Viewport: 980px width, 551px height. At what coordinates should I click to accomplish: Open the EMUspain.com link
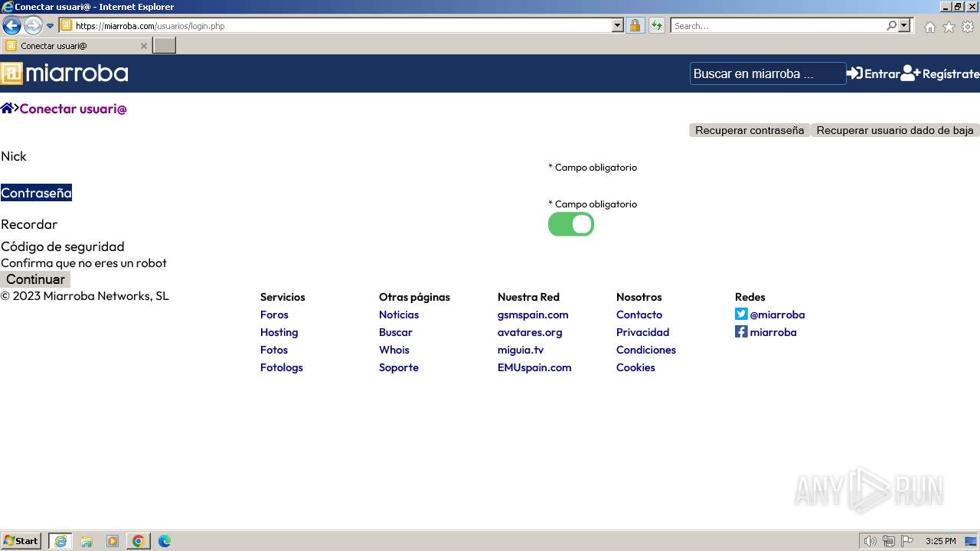534,367
